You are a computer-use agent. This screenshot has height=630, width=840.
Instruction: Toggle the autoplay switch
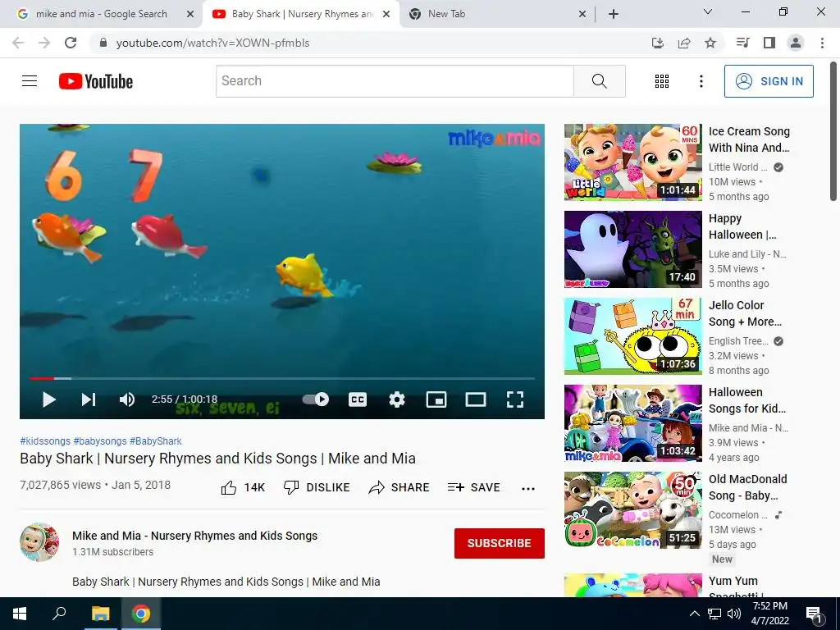(x=316, y=399)
